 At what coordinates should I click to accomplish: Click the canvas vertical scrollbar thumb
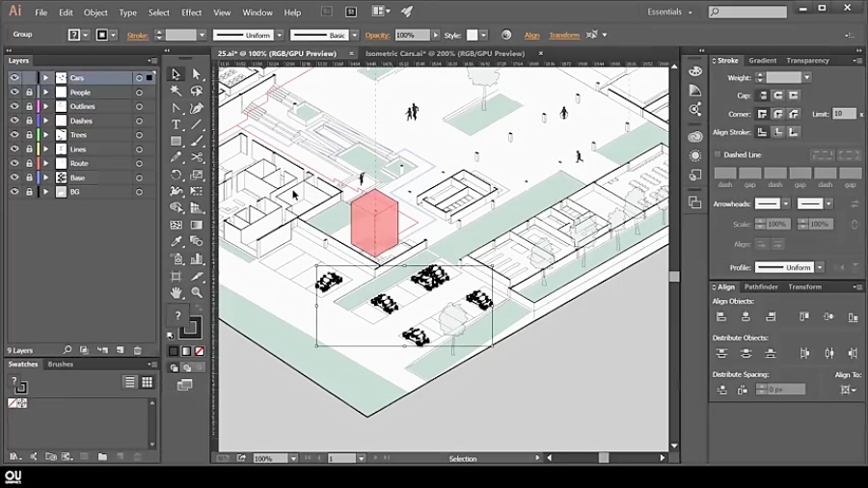(674, 277)
